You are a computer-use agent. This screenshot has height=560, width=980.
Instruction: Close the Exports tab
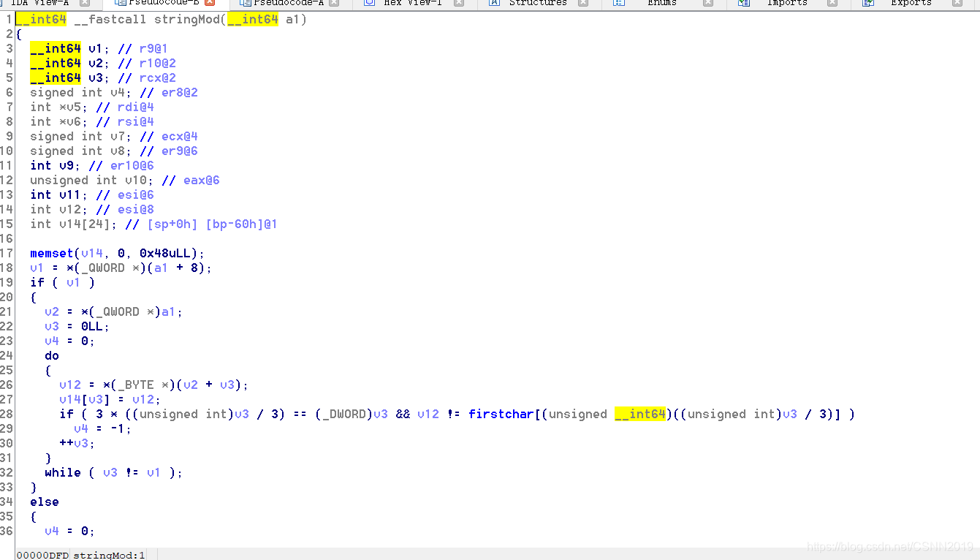click(957, 3)
